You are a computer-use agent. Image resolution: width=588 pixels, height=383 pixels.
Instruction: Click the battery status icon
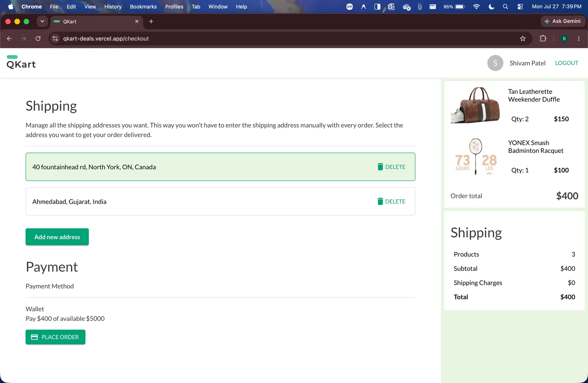pyautogui.click(x=460, y=7)
